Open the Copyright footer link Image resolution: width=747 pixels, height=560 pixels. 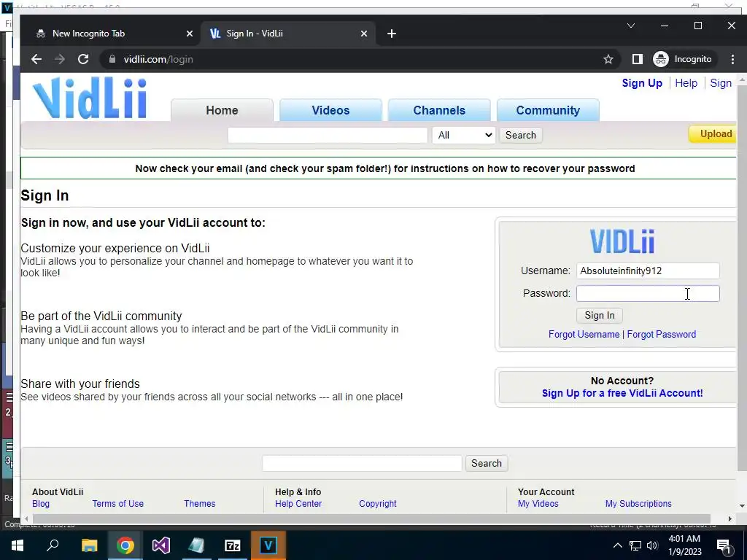tap(378, 504)
